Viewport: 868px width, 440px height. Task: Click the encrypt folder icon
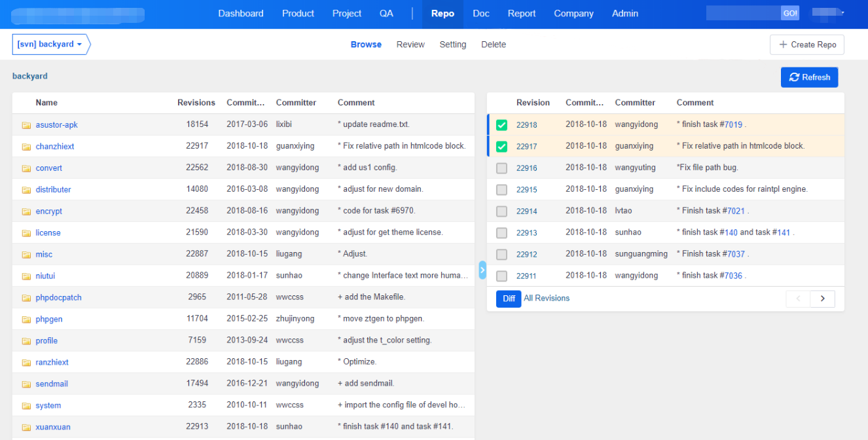pos(26,211)
